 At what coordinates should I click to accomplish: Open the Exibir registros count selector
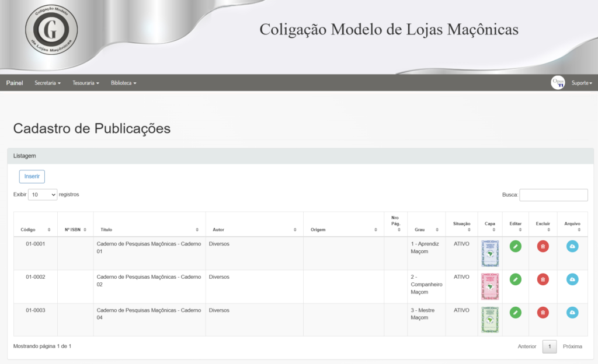click(x=43, y=195)
